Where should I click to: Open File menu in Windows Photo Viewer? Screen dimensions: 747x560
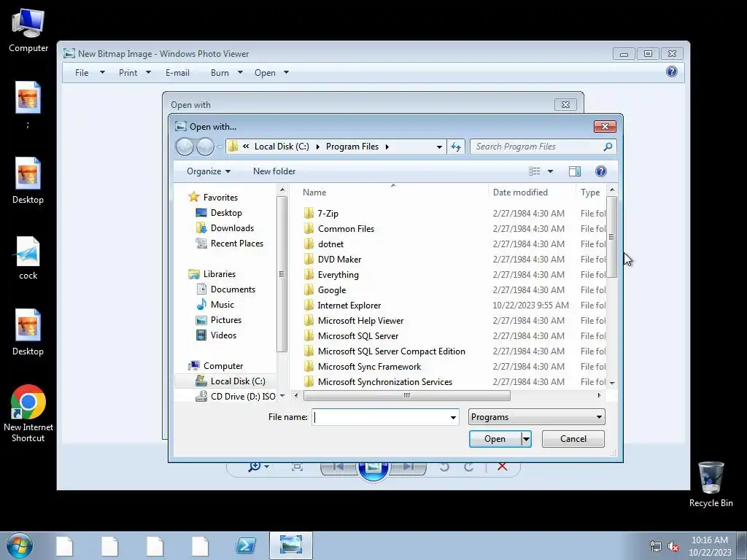[90, 73]
